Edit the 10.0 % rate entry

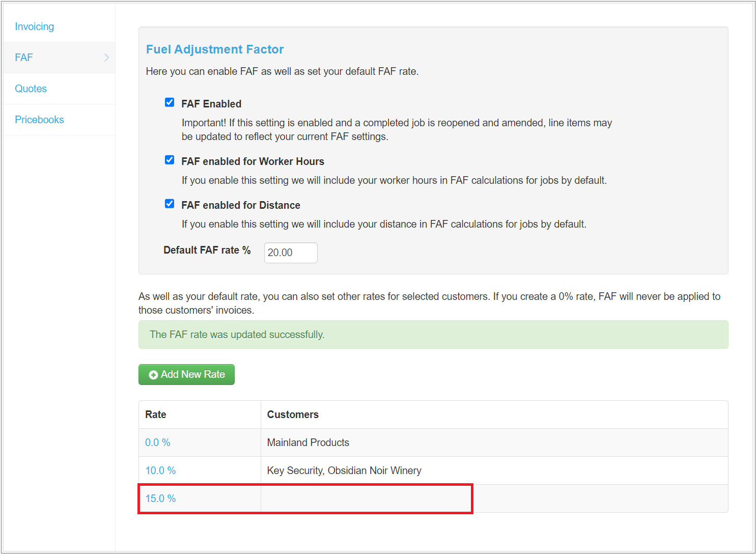click(x=160, y=470)
